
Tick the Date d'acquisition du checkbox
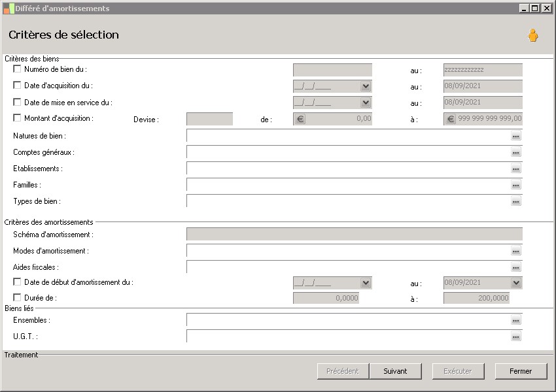(17, 85)
